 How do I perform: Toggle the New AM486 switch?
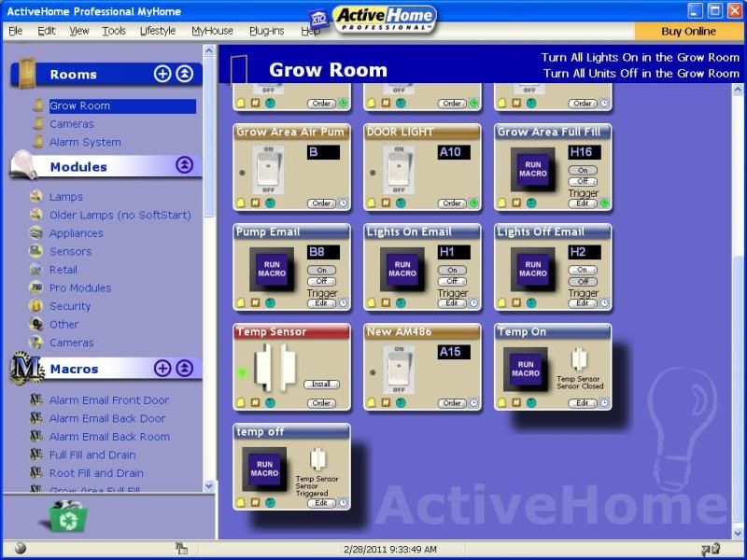click(399, 370)
